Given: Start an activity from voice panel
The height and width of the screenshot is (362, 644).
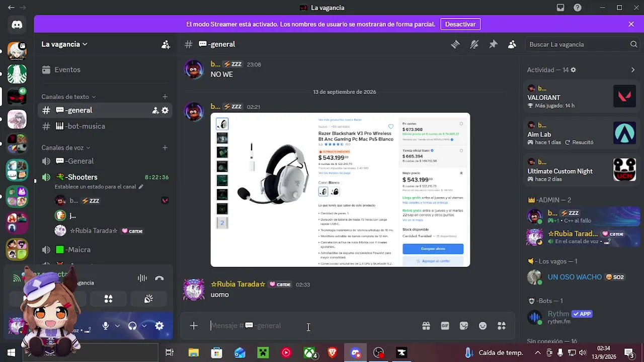Looking at the screenshot, I should pos(108,299).
